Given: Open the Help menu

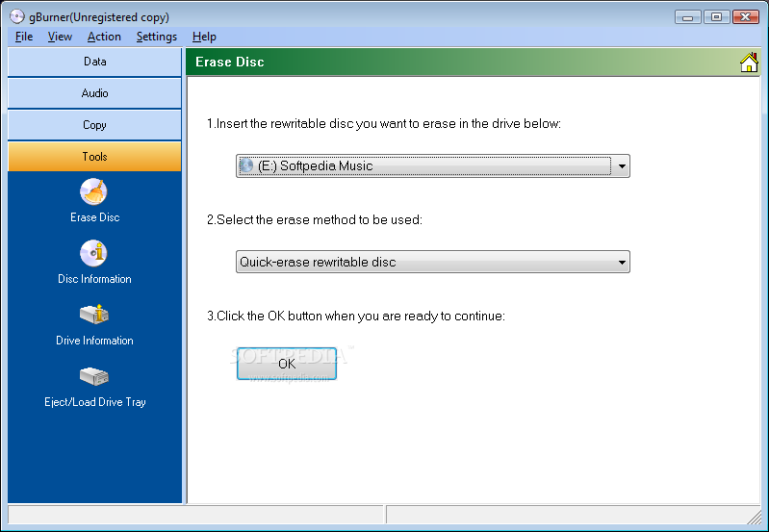Looking at the screenshot, I should pos(204,37).
